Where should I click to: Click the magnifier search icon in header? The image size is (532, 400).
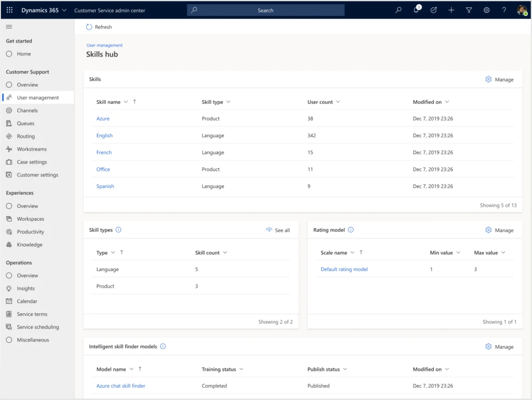pos(398,10)
